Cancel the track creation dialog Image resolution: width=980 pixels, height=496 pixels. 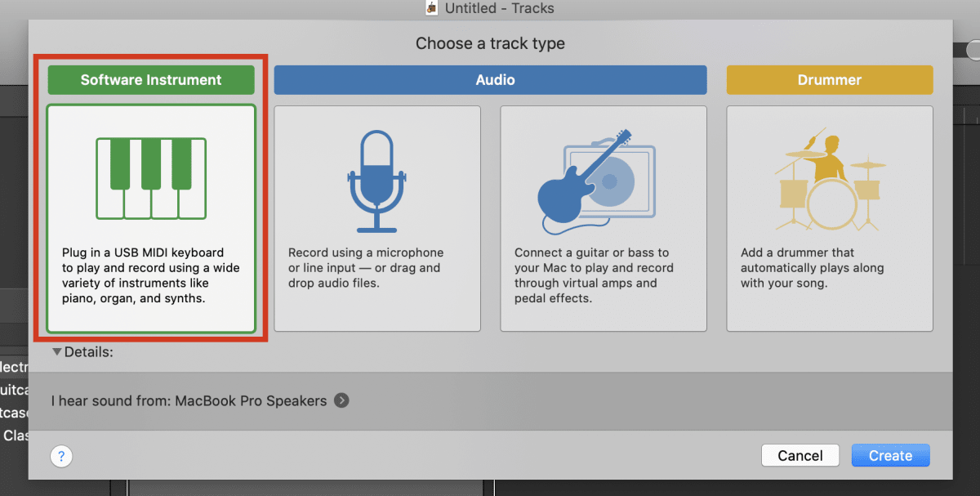tap(800, 455)
